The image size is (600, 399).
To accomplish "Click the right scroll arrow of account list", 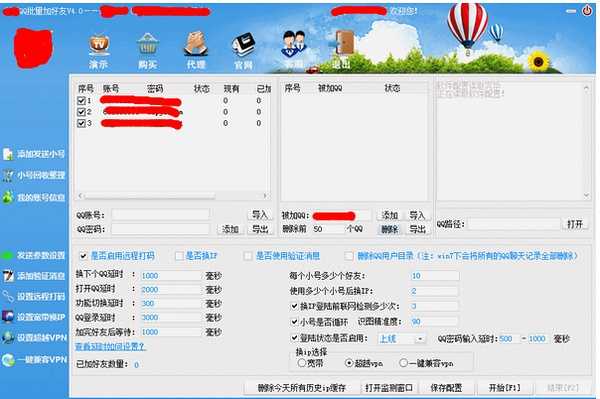I will pos(265,196).
